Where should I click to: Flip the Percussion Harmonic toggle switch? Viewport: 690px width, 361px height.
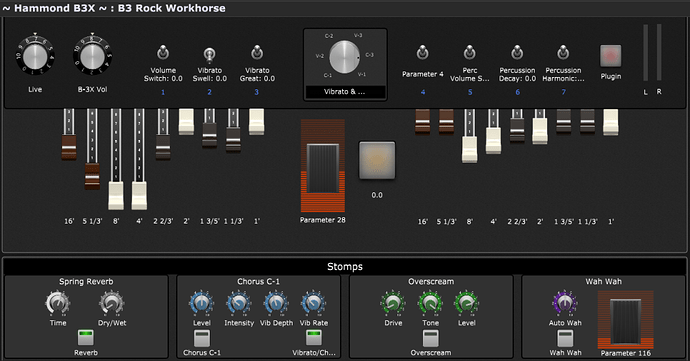(x=563, y=53)
